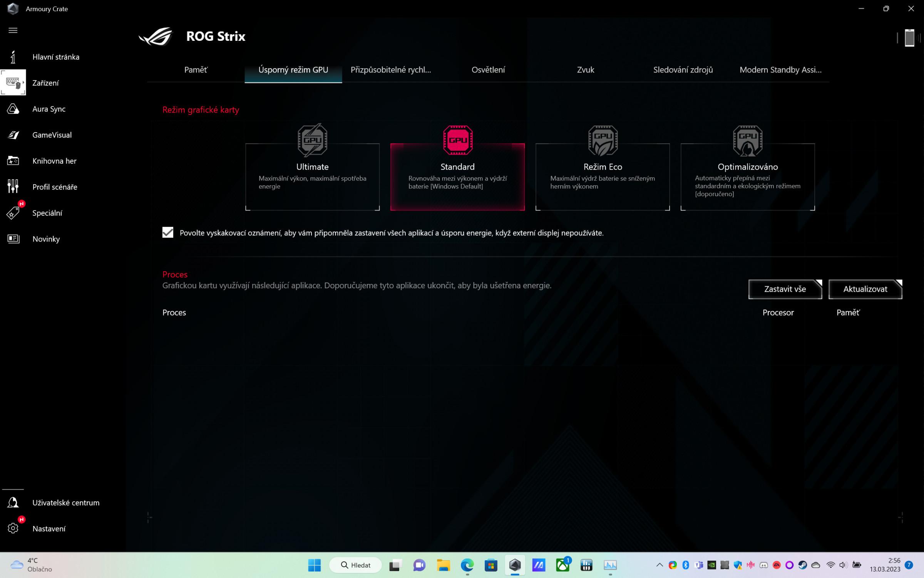This screenshot has height=578, width=924.
Task: Click volume speaker tray icon
Action: pyautogui.click(x=843, y=565)
